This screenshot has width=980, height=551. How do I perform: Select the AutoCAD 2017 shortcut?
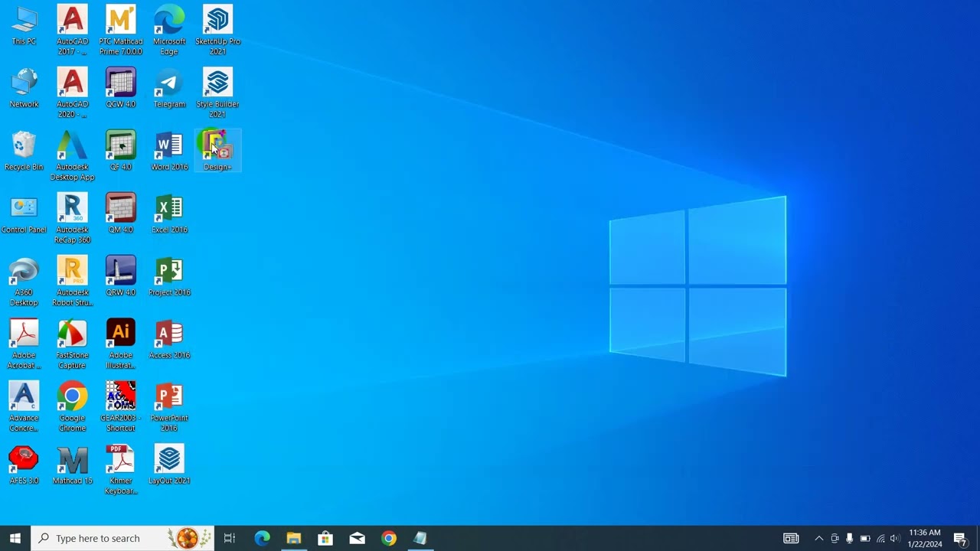click(x=73, y=31)
